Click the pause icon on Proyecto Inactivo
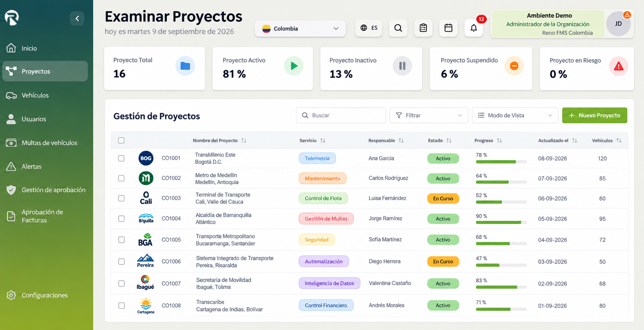 (402, 66)
